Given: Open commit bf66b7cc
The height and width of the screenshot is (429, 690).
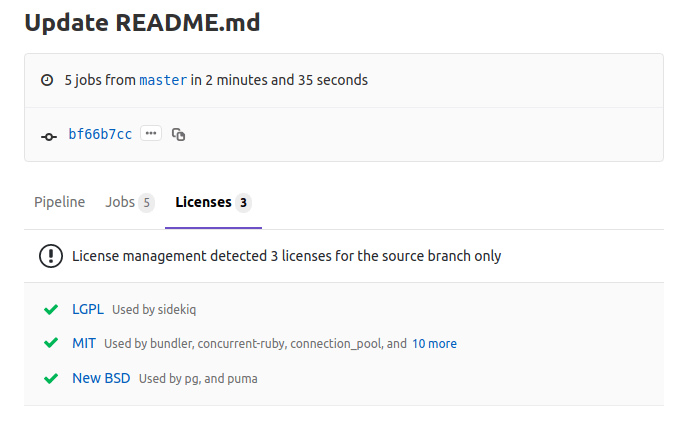Looking at the screenshot, I should (100, 134).
